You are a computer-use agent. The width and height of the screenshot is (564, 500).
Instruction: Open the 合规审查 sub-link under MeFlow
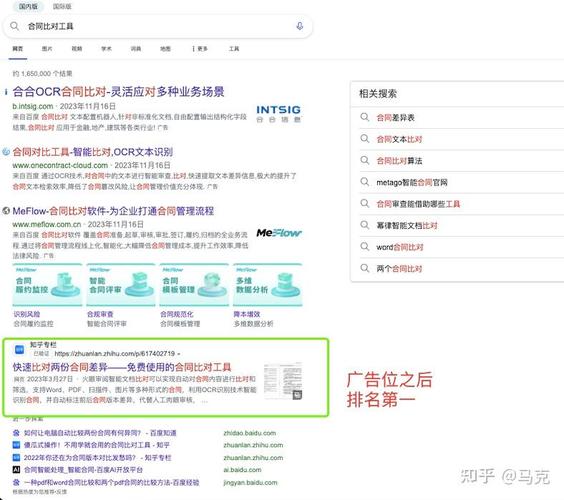tap(100, 314)
